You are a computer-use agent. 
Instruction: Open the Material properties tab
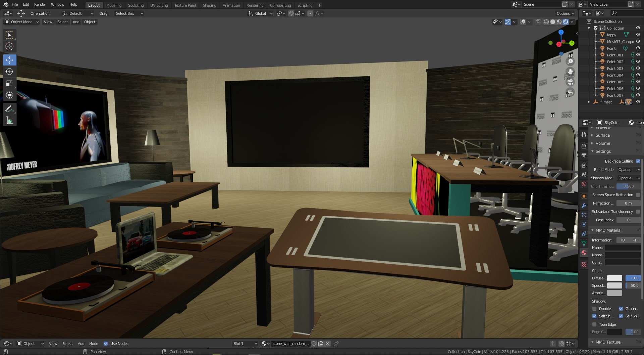click(x=584, y=253)
